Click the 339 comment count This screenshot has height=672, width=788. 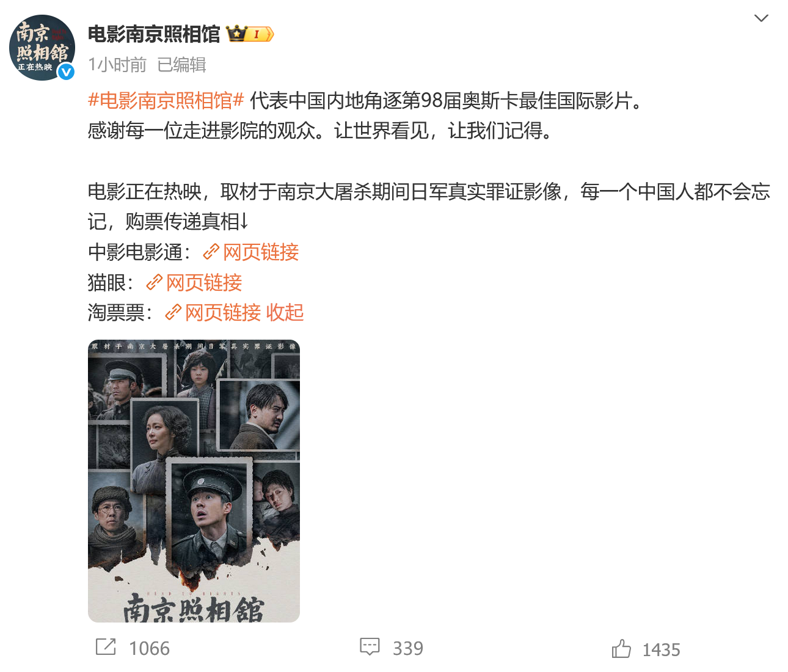[408, 648]
